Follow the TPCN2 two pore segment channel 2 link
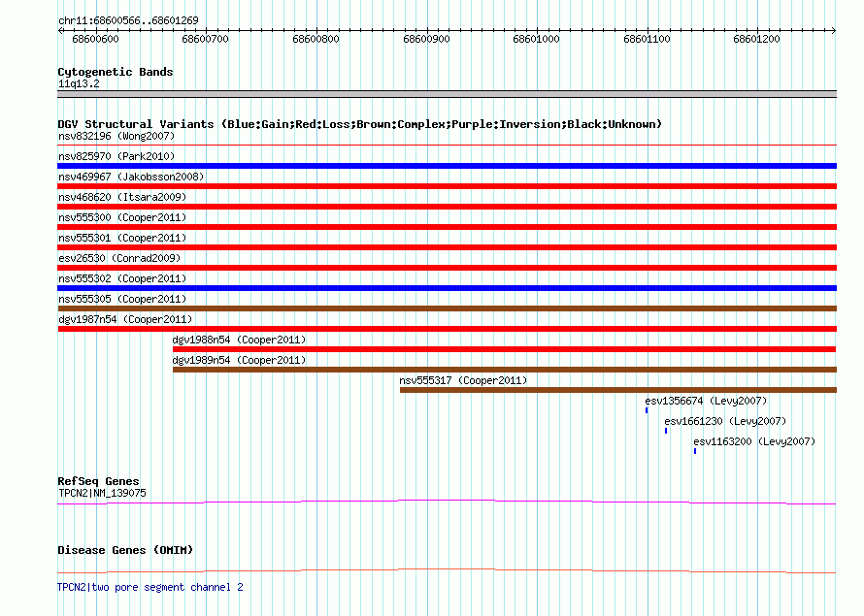 [x=150, y=587]
